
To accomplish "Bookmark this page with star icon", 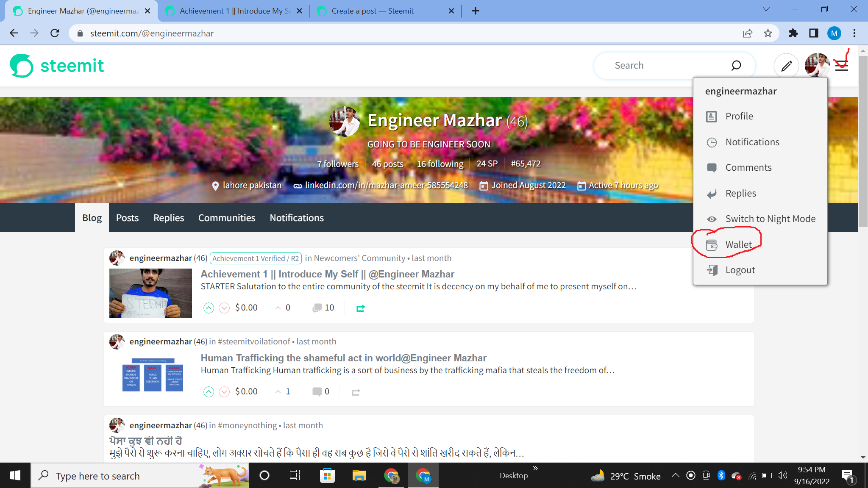I will coord(768,33).
